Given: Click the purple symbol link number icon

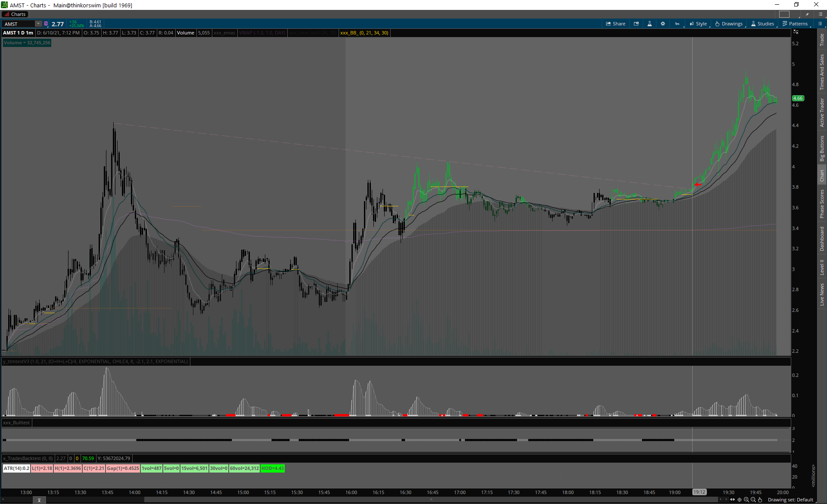Looking at the screenshot, I should 46,24.
